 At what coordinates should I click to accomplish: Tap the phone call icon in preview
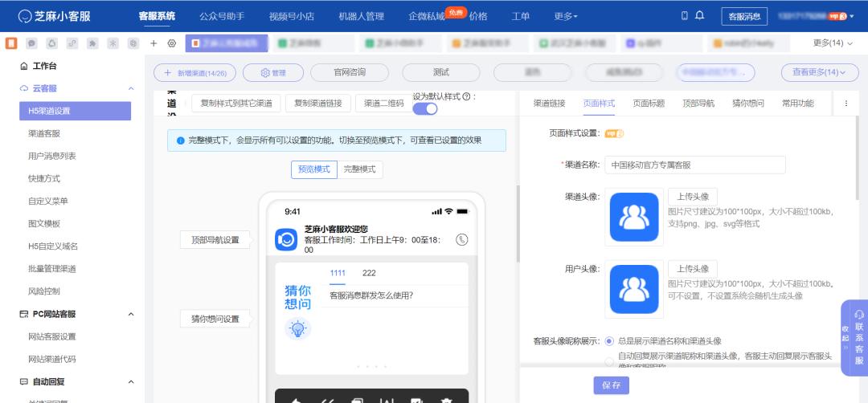(x=461, y=239)
